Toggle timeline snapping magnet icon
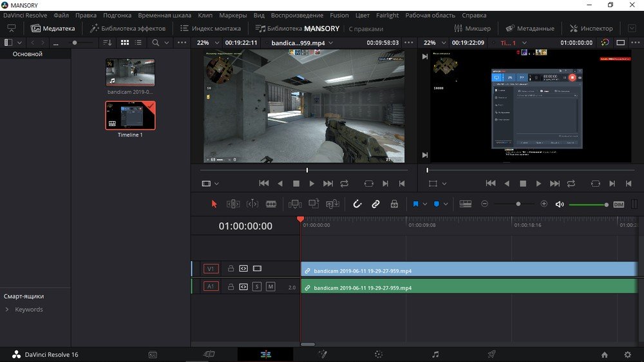Screen dimensions: 644x362 pos(357,204)
